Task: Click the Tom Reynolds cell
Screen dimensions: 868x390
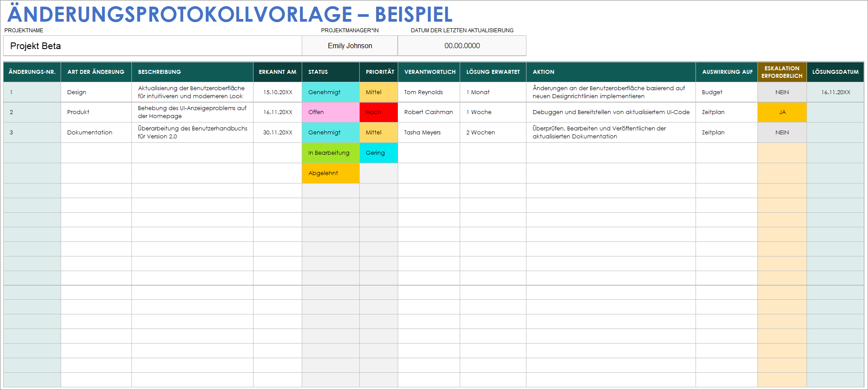Action: pos(429,92)
